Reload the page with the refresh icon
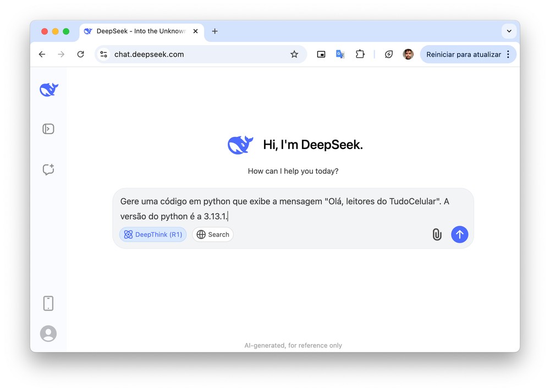This screenshot has width=550, height=392. pyautogui.click(x=81, y=54)
